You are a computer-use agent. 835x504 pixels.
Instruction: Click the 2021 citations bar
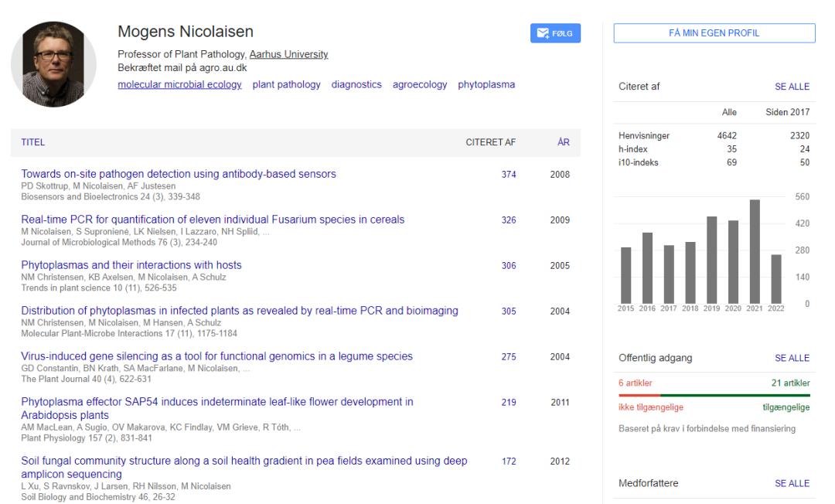[x=755, y=251]
